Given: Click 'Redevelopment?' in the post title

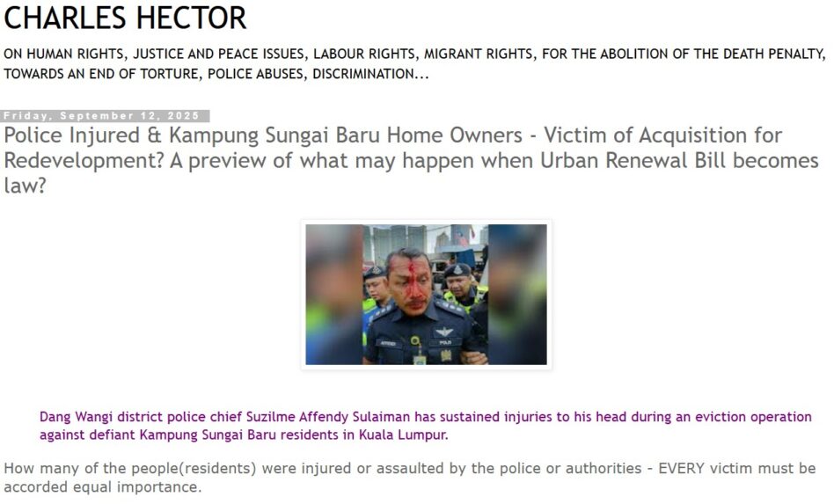Looking at the screenshot, I should (84, 161).
